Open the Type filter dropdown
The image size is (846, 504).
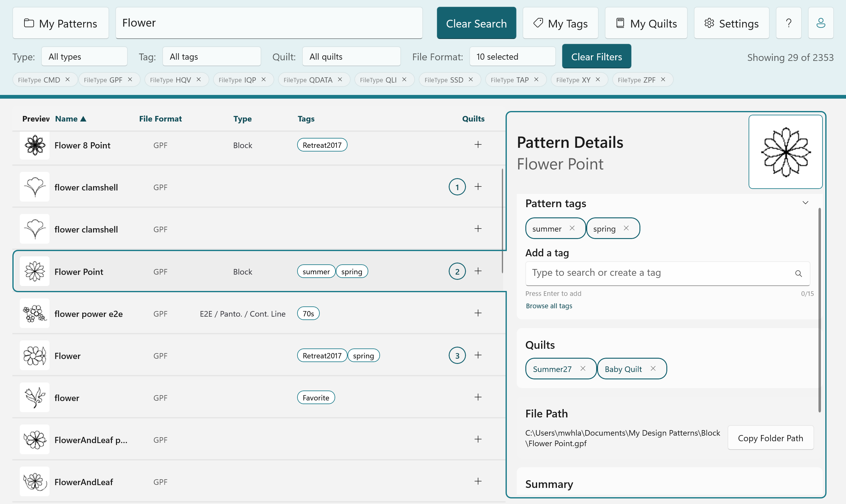(x=84, y=57)
